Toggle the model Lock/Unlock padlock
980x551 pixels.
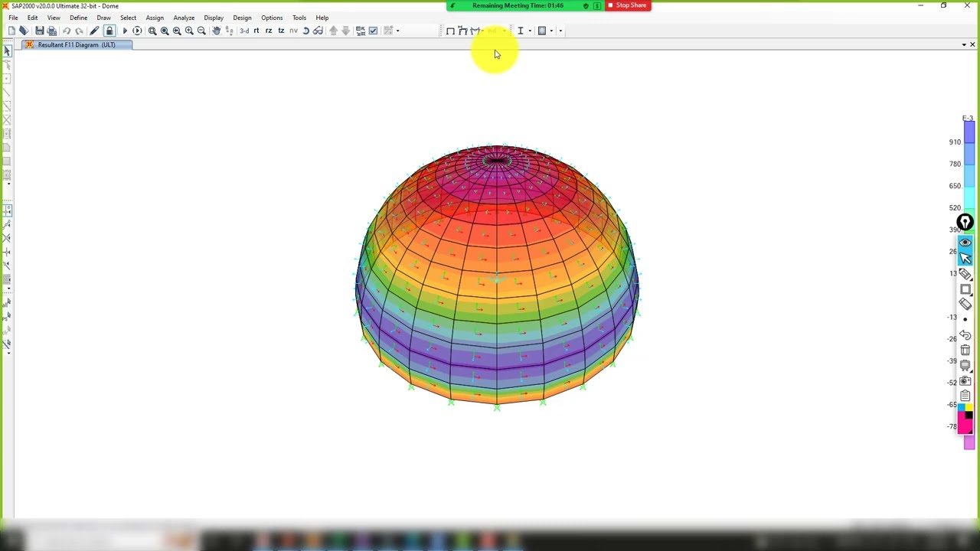click(109, 31)
